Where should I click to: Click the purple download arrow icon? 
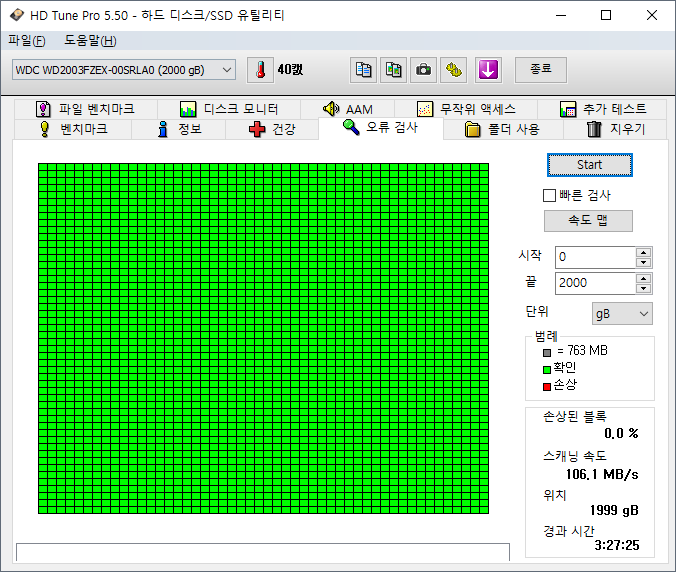[488, 70]
